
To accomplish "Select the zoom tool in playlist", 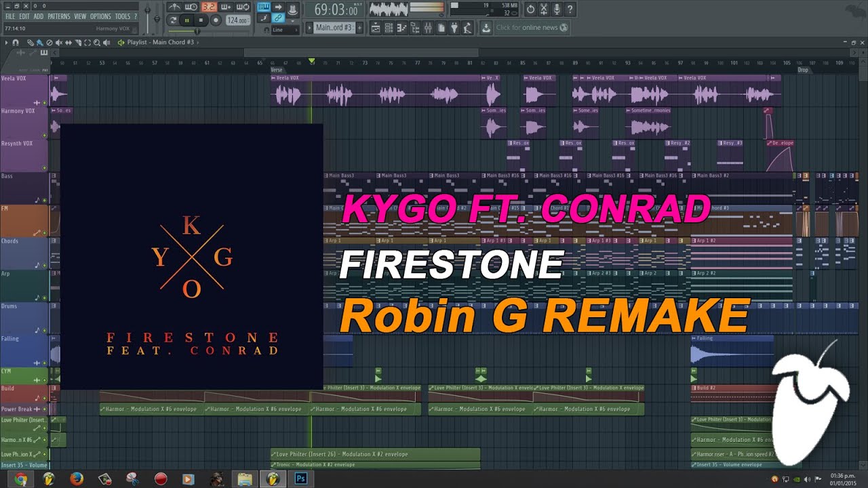I will [x=97, y=42].
